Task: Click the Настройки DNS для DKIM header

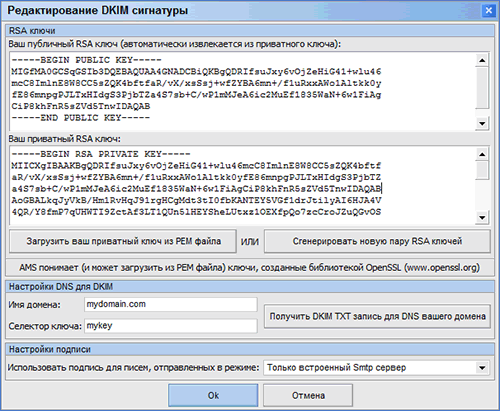Action: tap(250, 286)
